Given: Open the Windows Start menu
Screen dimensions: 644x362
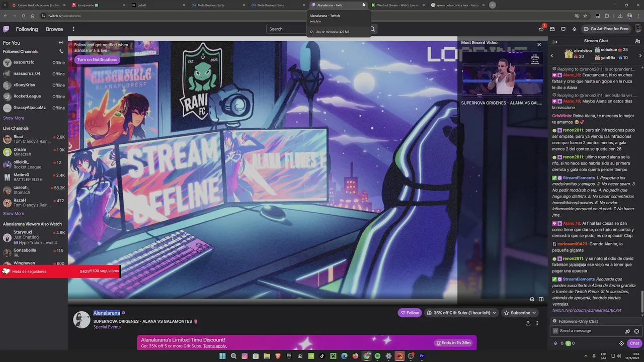Looking at the screenshot, I should (222, 356).
